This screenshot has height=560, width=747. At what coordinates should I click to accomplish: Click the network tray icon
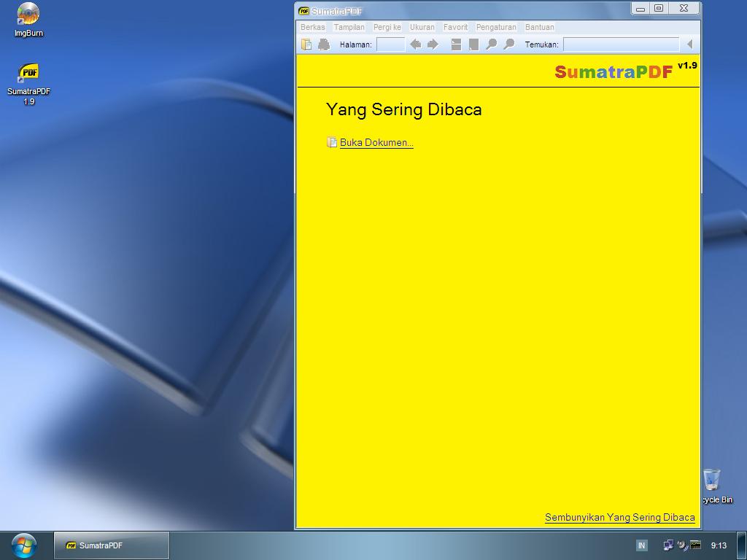pos(668,545)
